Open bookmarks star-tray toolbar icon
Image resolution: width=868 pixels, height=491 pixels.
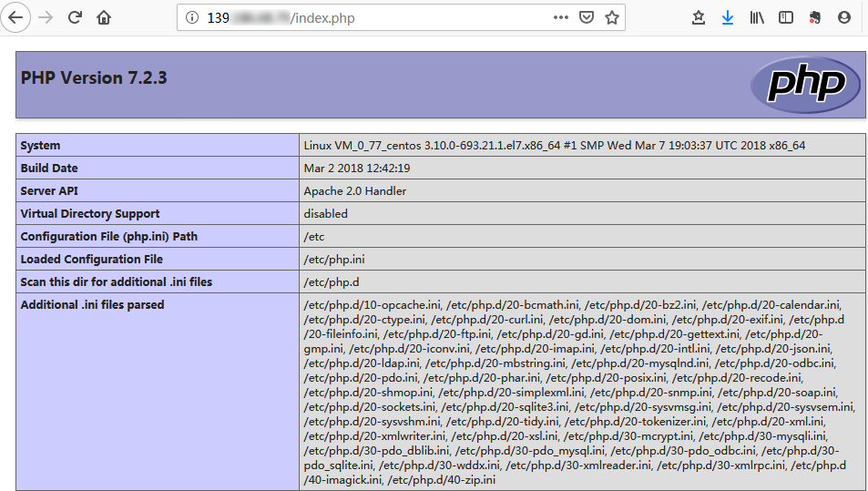[699, 17]
